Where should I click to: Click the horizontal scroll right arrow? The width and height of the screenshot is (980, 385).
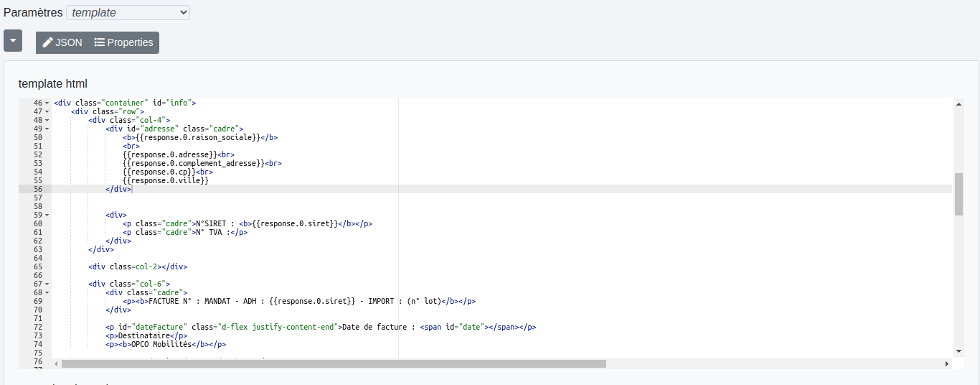[947, 364]
